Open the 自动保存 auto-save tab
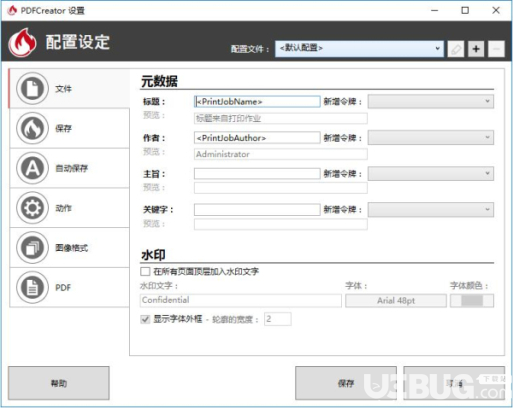The image size is (513, 408). click(69, 168)
